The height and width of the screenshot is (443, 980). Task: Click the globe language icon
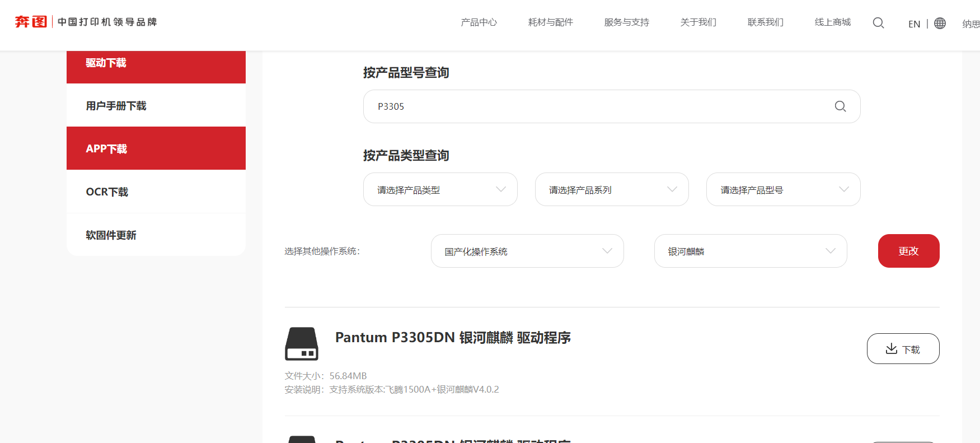tap(940, 24)
